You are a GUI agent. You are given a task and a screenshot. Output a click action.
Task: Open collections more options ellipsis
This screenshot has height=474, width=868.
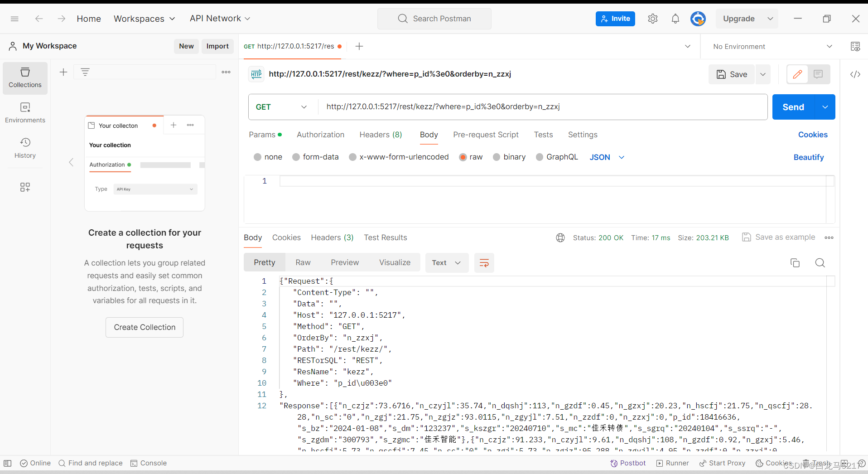[x=226, y=72]
